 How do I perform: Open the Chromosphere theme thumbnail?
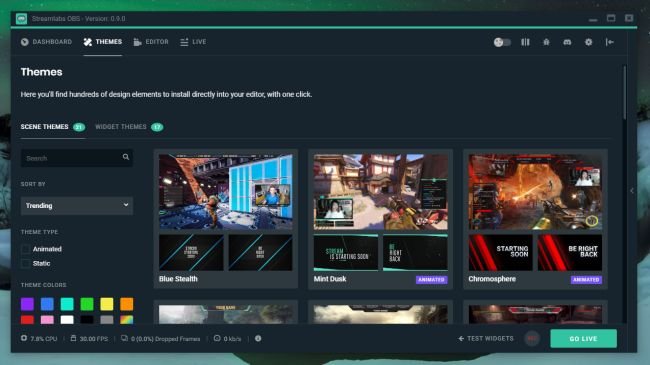(x=535, y=192)
